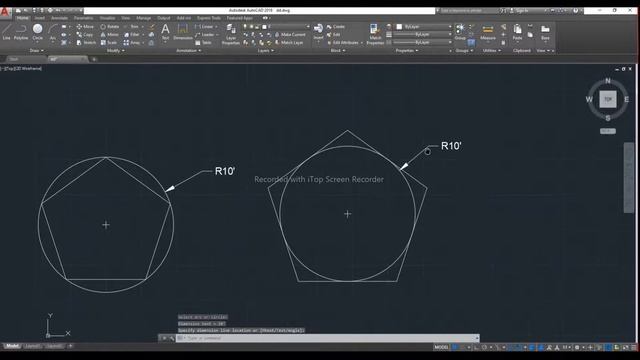
Task: Open the Express Tools ribbon tab
Action: (x=209, y=18)
